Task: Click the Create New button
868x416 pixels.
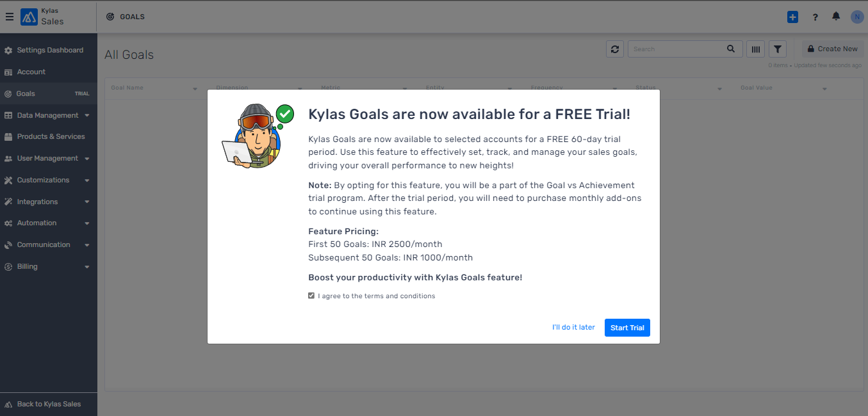Action: pos(833,49)
